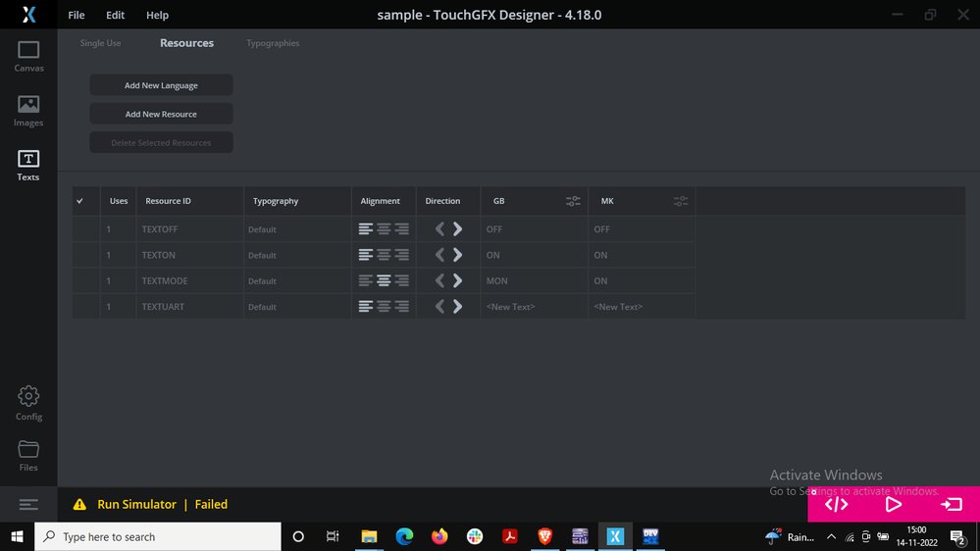Edit GB translation of TEXTMODE 'MON'
This screenshot has width=980, height=551.
coord(535,281)
